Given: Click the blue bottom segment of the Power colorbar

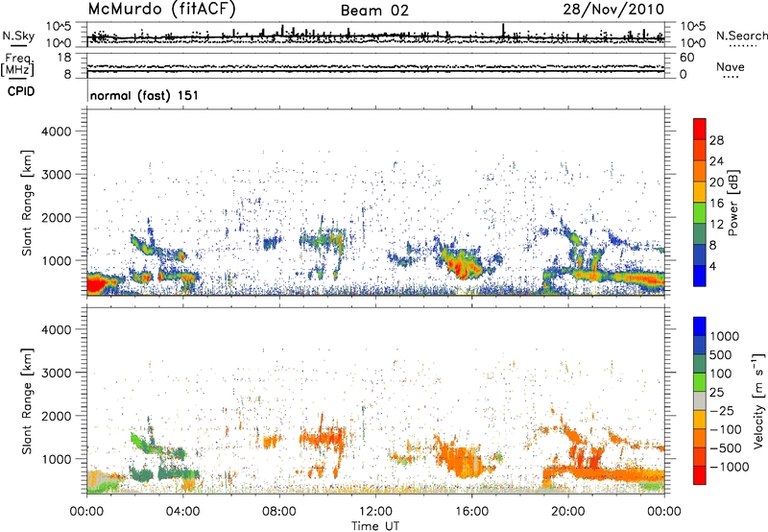Looking at the screenshot, I should point(700,276).
